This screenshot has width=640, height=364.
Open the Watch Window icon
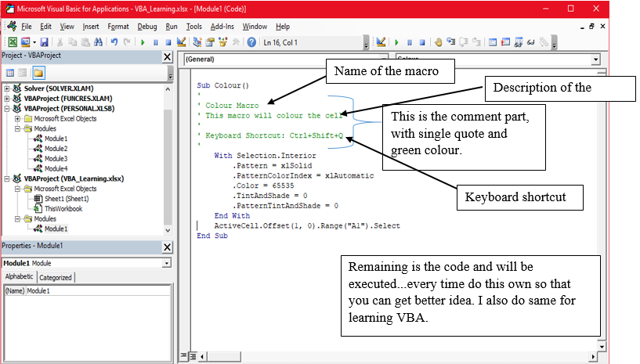(519, 42)
